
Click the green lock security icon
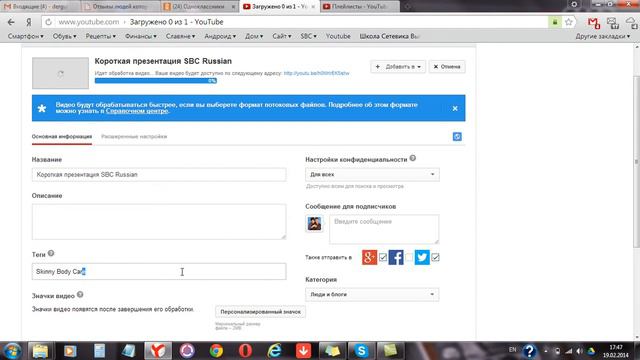point(555,22)
